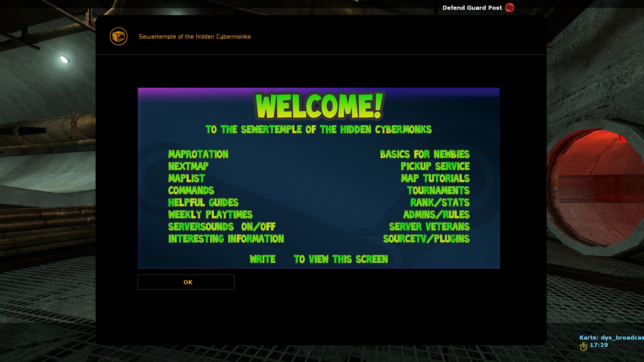
Task: Select PICKUP SERVICE entry
Action: point(435,166)
